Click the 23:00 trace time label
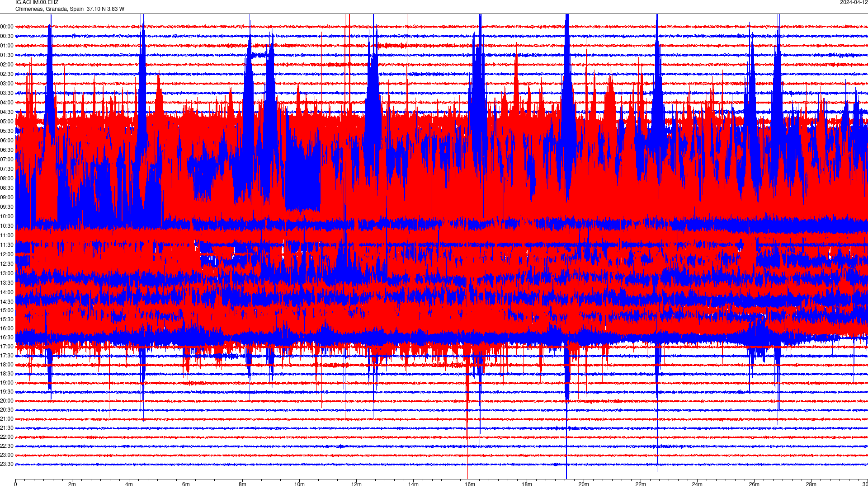The width and height of the screenshot is (868, 488). 7,455
